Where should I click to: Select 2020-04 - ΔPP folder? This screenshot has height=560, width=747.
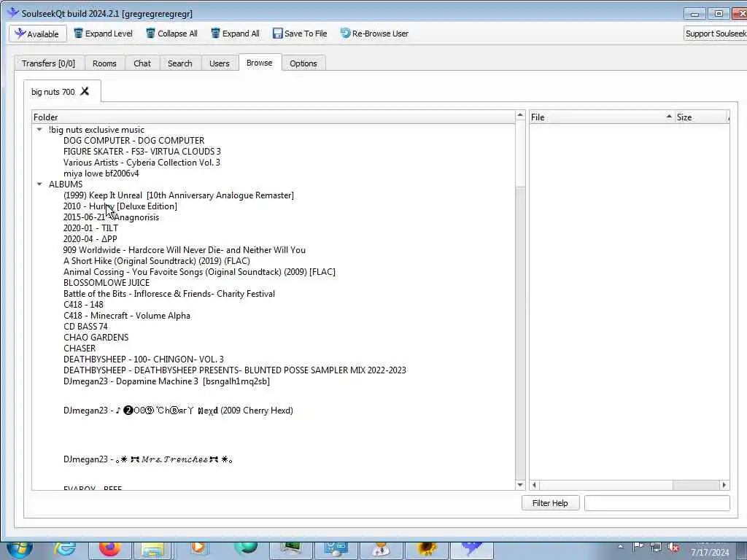click(x=90, y=239)
